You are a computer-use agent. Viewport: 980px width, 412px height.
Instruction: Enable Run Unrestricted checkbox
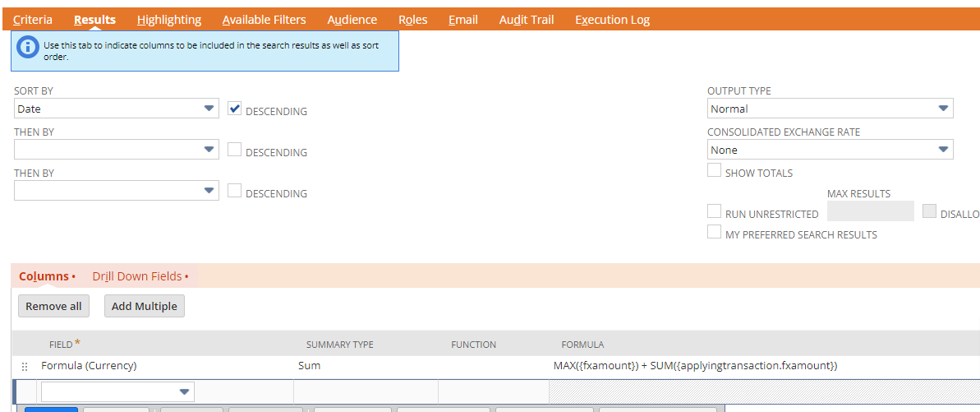tap(714, 211)
